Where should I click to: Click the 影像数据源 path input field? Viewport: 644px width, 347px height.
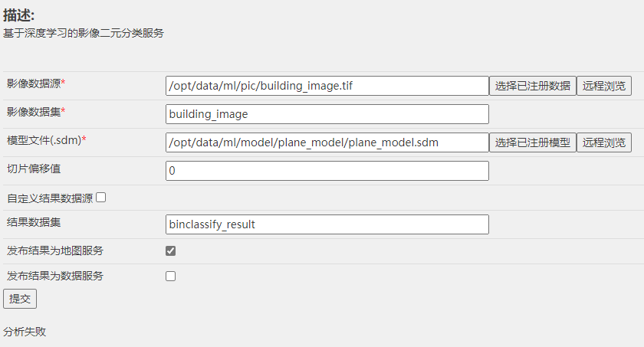(x=327, y=86)
